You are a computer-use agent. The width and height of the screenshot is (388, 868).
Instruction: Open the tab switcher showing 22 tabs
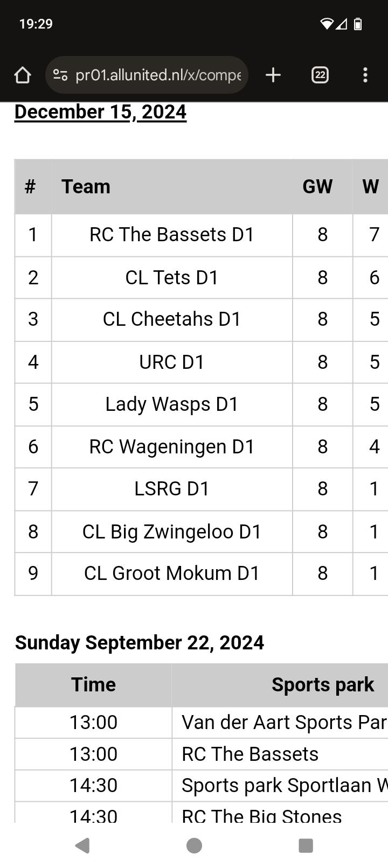(x=320, y=75)
